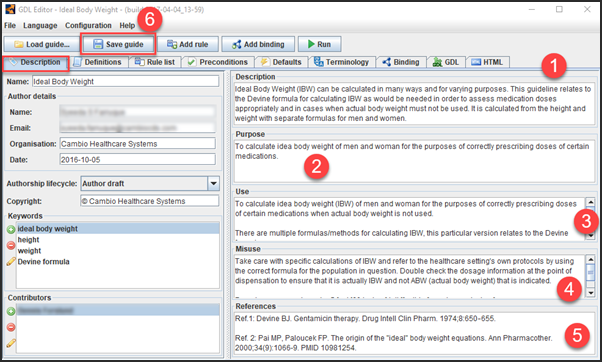
Task: Select the blurred contributor entry
Action: pyautogui.click(x=118, y=310)
